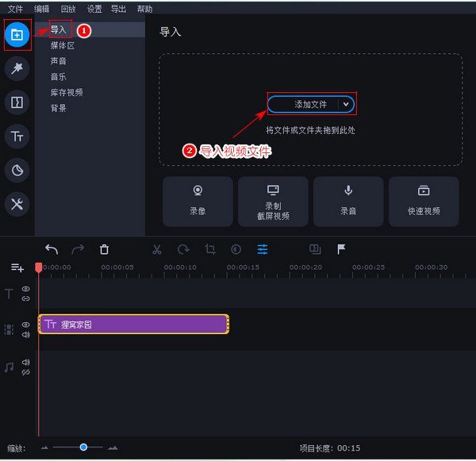476x461 pixels.
Task: Toggle video track visibility eye icon
Action: click(26, 325)
